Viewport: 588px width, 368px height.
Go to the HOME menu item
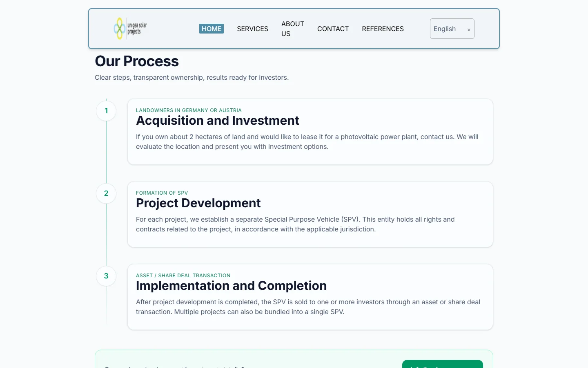pos(212,29)
